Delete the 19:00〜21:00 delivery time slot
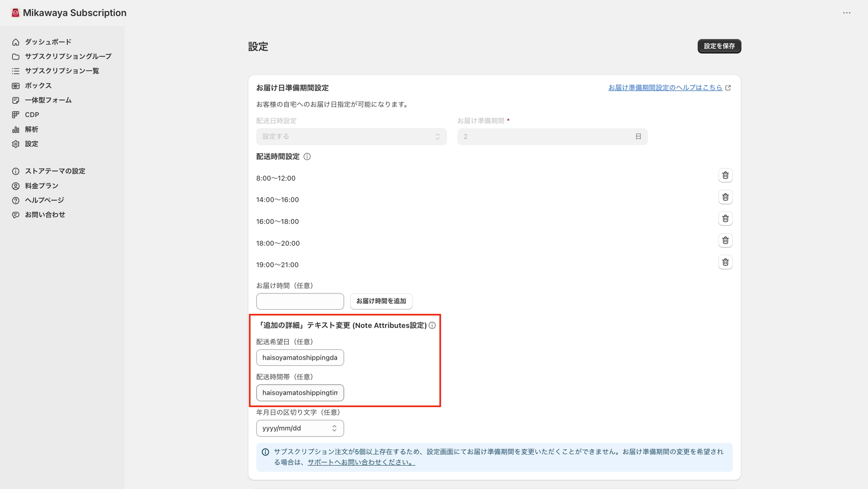Viewport: 868px width, 489px height. 725,262
